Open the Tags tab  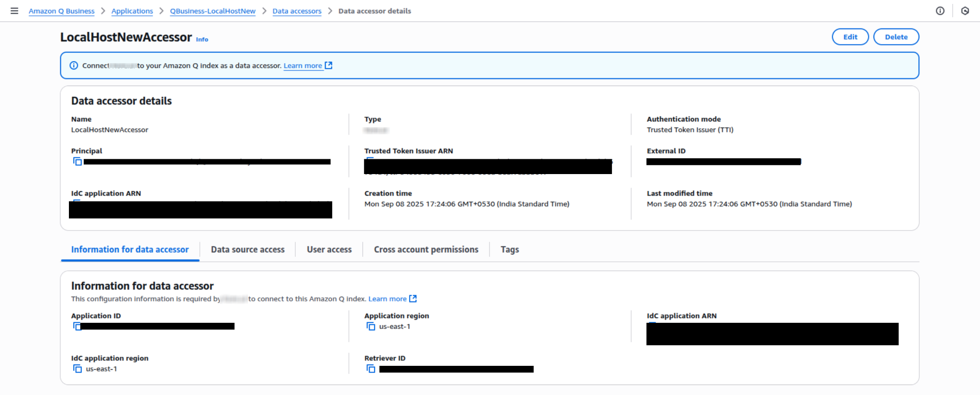pyautogui.click(x=510, y=250)
